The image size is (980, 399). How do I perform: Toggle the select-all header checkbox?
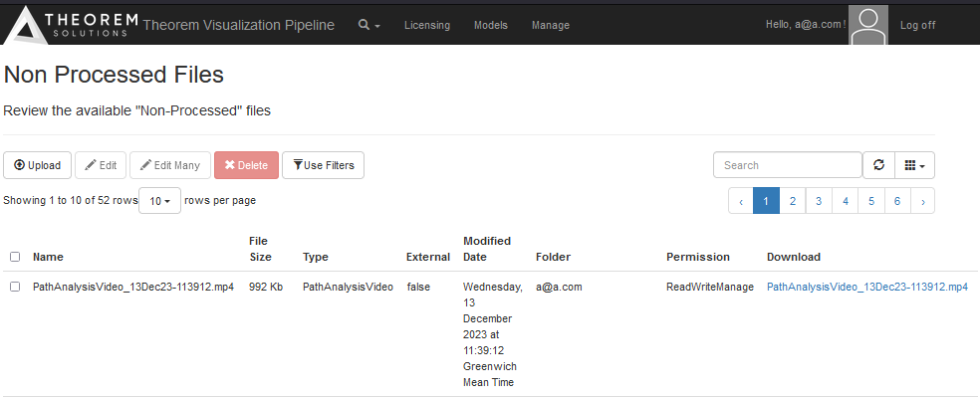pos(15,257)
